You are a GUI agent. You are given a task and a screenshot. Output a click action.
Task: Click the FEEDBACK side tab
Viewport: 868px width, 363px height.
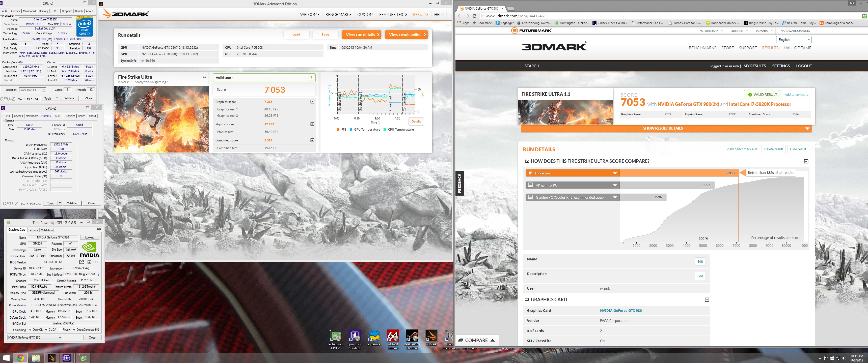(459, 184)
